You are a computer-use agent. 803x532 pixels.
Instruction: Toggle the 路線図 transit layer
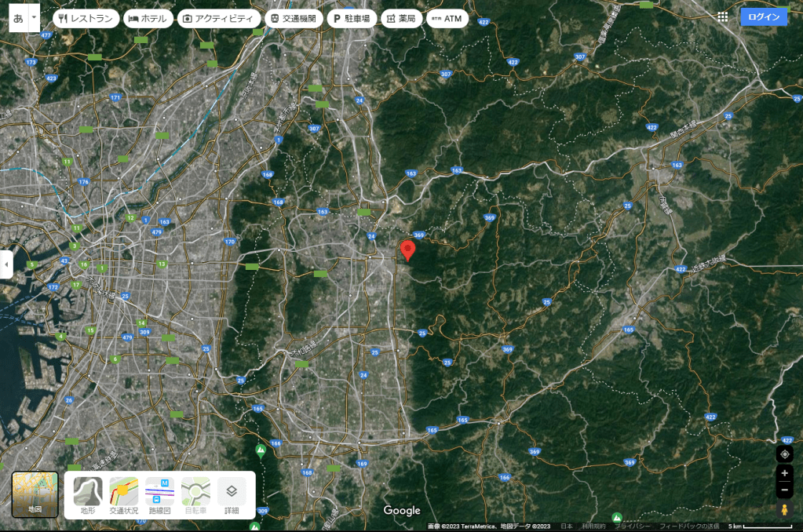(x=159, y=495)
